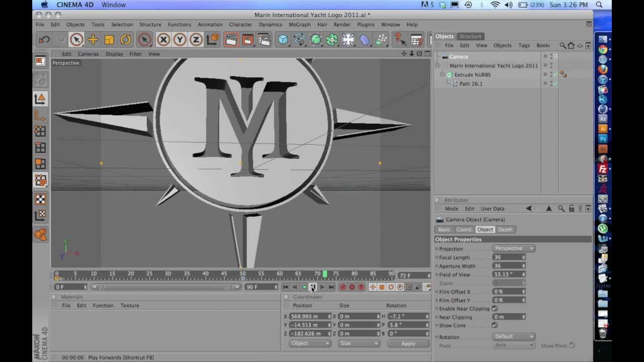Click the Apply button in Coordinates

click(x=408, y=343)
